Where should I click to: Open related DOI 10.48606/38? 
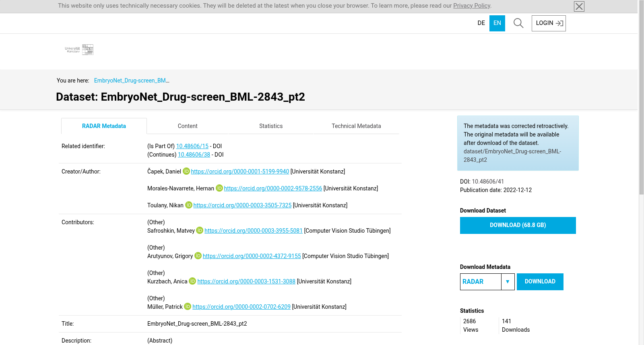pos(194,155)
